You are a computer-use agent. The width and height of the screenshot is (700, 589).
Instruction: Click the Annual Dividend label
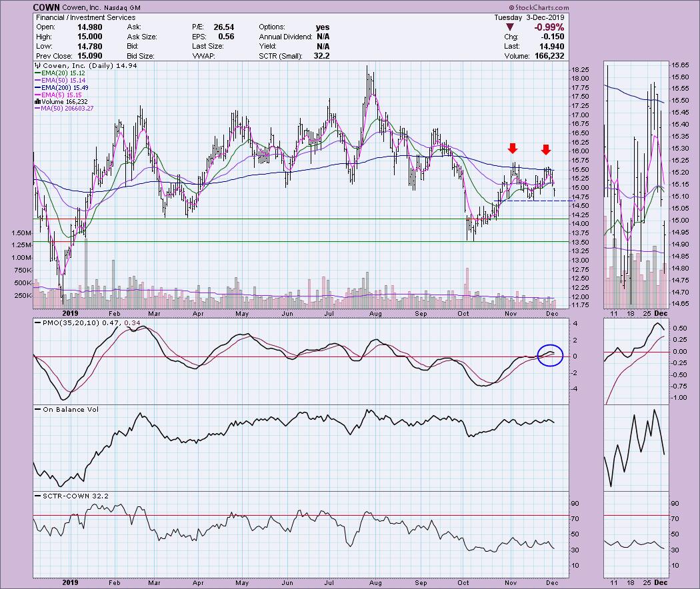(x=286, y=37)
